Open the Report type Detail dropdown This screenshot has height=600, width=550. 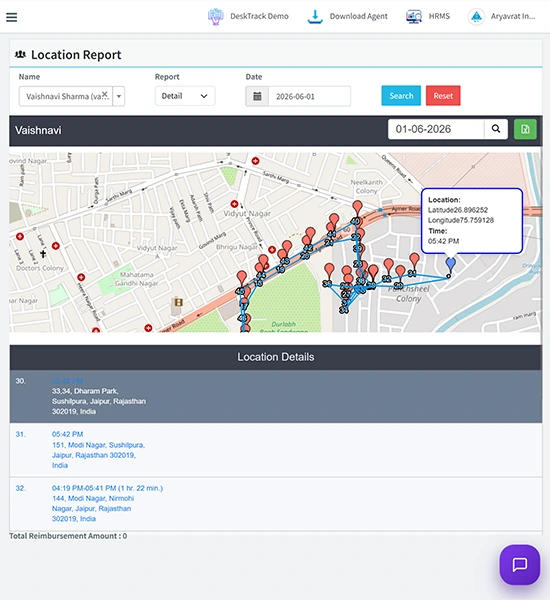(185, 96)
